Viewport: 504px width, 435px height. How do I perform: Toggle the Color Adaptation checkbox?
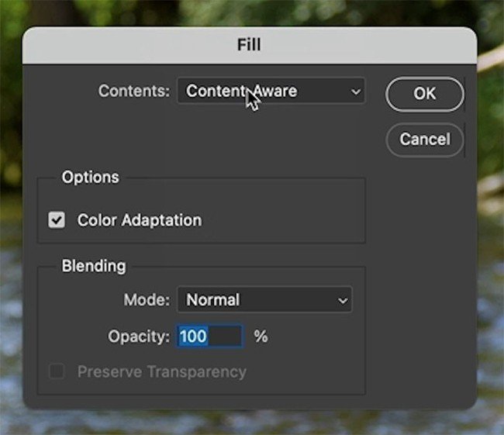click(x=57, y=220)
